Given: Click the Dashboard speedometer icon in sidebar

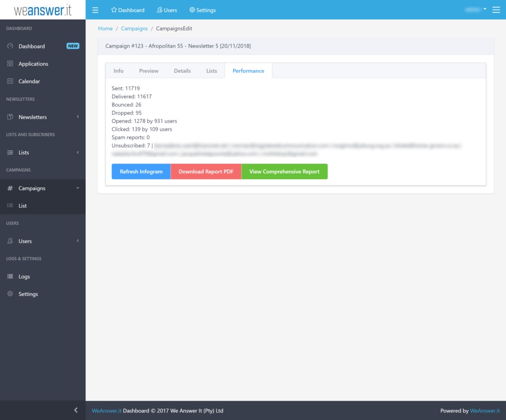Looking at the screenshot, I should [x=10, y=46].
